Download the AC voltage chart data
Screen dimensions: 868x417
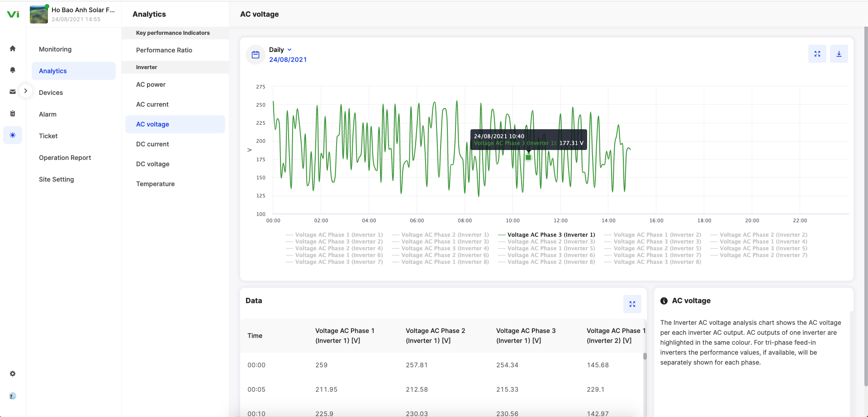click(839, 54)
